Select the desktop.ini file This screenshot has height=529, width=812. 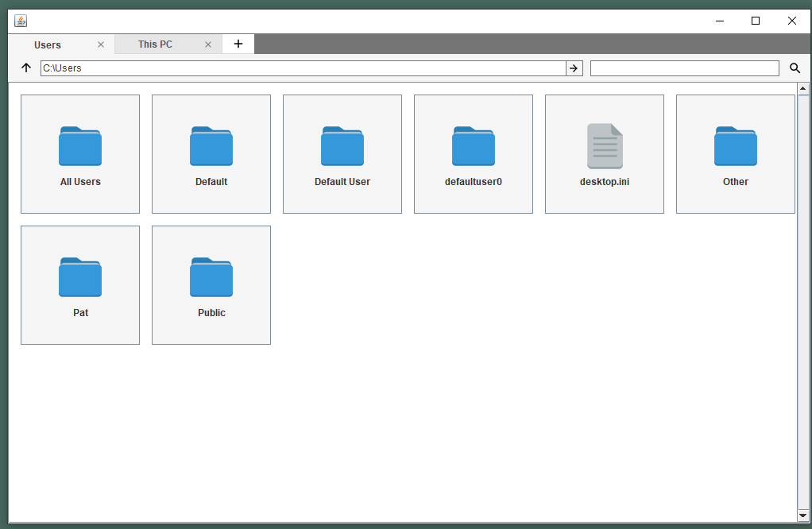point(604,153)
